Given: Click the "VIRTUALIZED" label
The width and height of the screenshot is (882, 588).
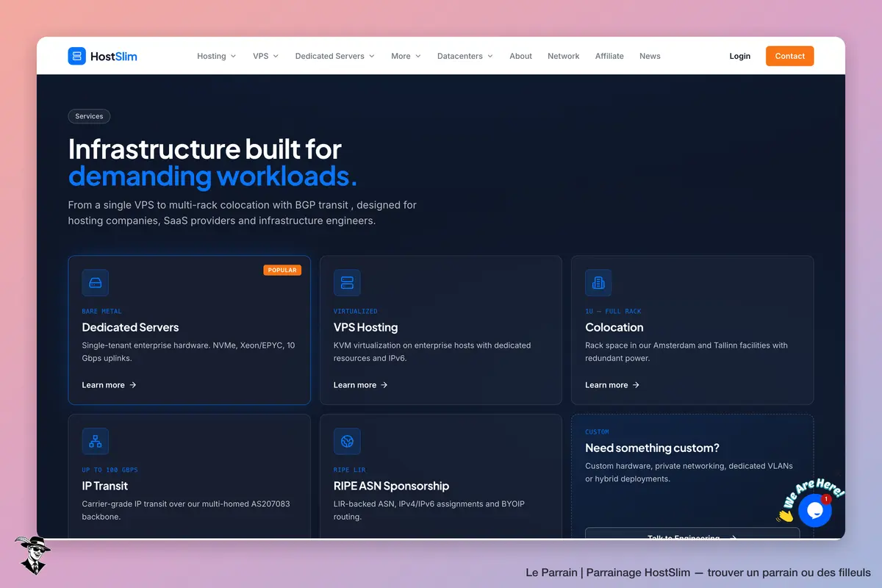Looking at the screenshot, I should [356, 312].
